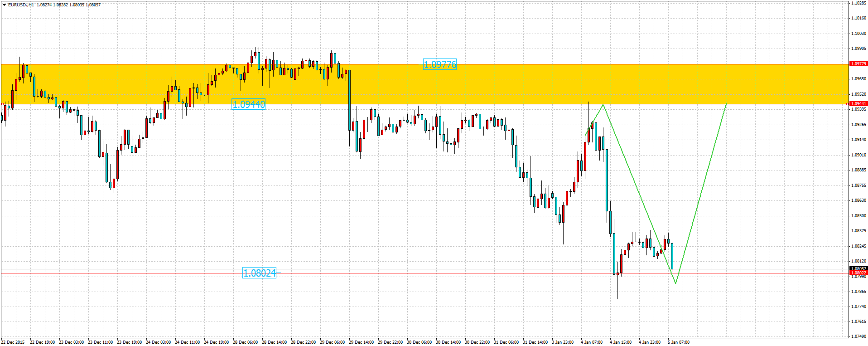
Task: Click the 31 Dec 14:00 time label
Action: (535, 342)
